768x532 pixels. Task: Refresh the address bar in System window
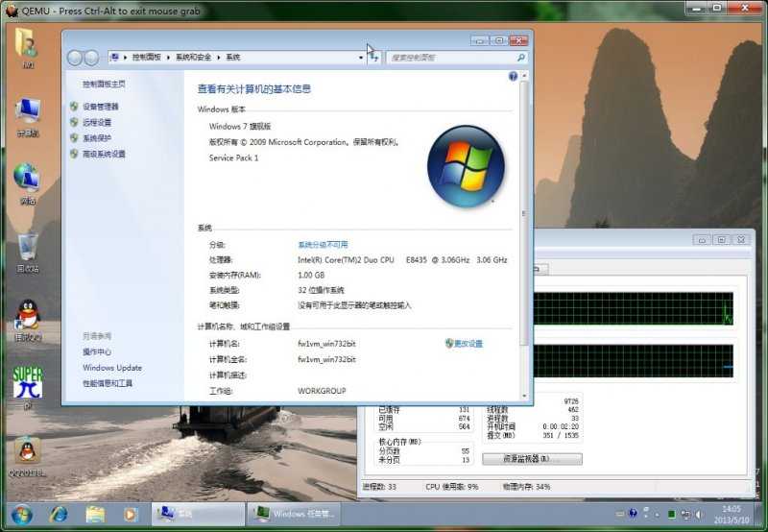(x=374, y=58)
